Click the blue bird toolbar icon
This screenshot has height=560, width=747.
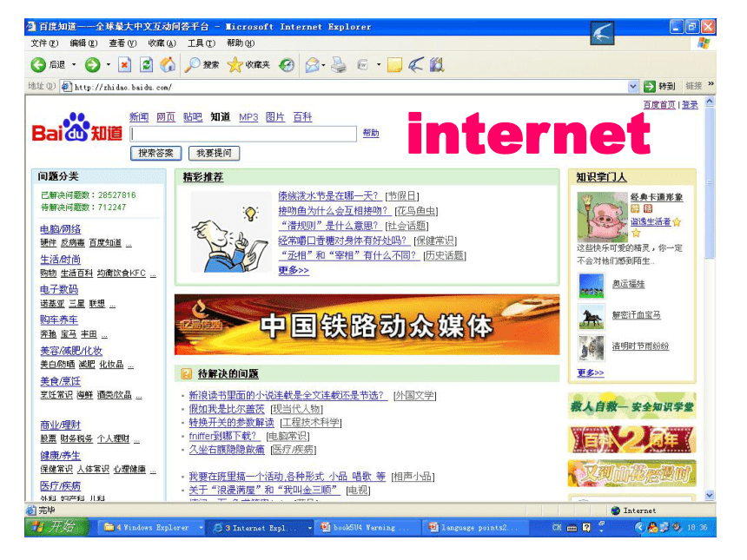coord(416,65)
